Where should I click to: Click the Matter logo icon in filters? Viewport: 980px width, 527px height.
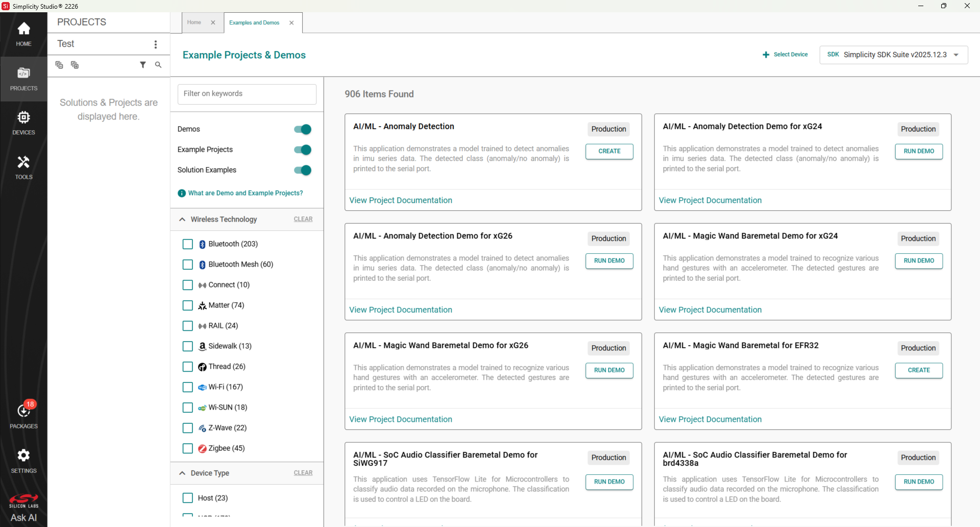[x=202, y=305]
